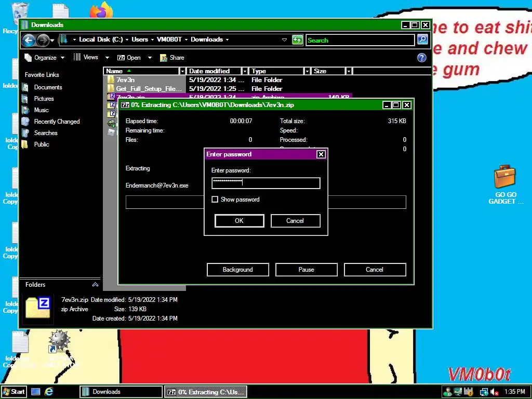Select the 7ev3n.zip archive file icon
Screen dimensions: 532x399
[111, 97]
